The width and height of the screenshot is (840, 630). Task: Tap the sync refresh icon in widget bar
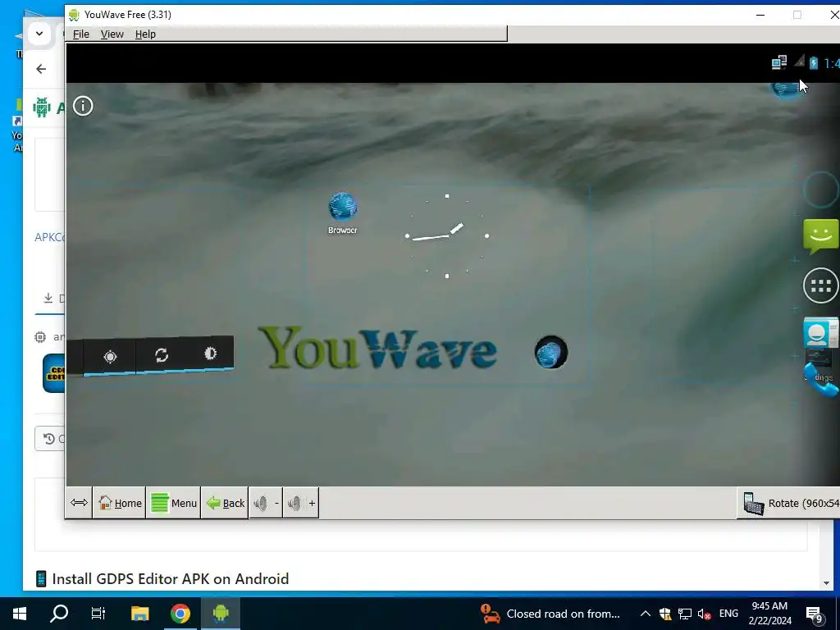[x=162, y=354]
